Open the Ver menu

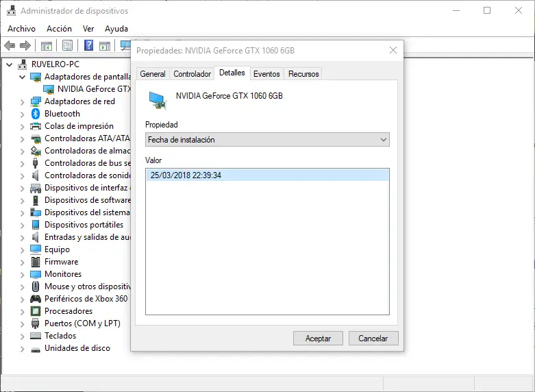tap(88, 29)
